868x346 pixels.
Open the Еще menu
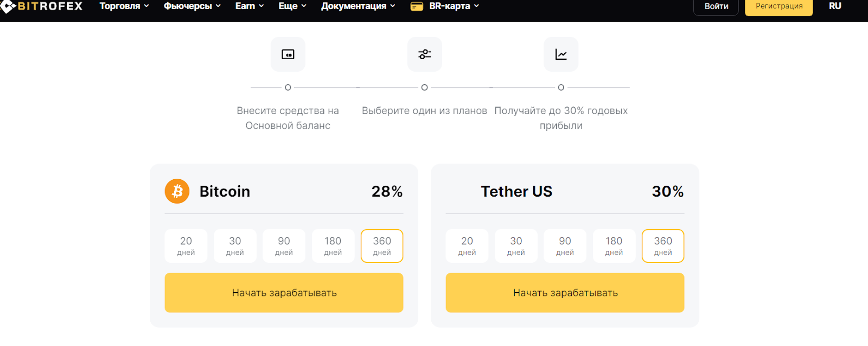click(x=292, y=6)
